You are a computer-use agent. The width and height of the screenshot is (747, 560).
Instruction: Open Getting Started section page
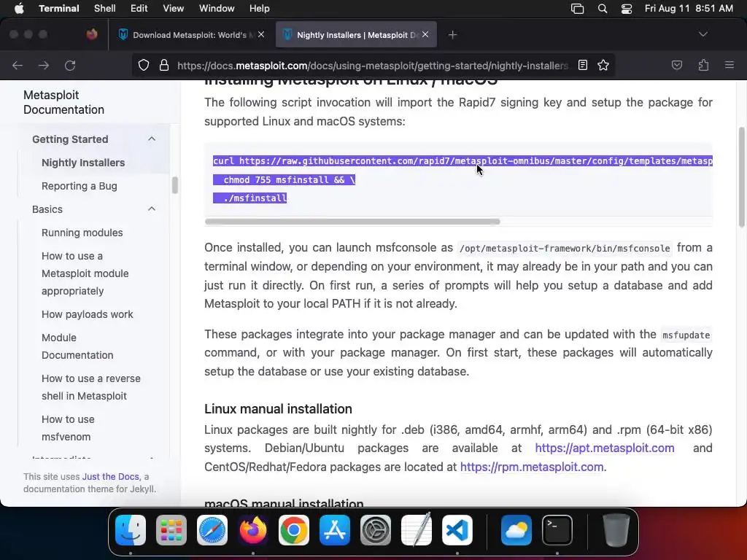tap(70, 139)
